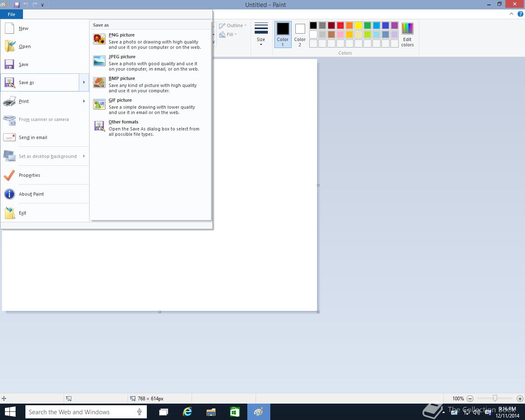
Task: Click the Search the Web and Windows box
Action: 86,412
